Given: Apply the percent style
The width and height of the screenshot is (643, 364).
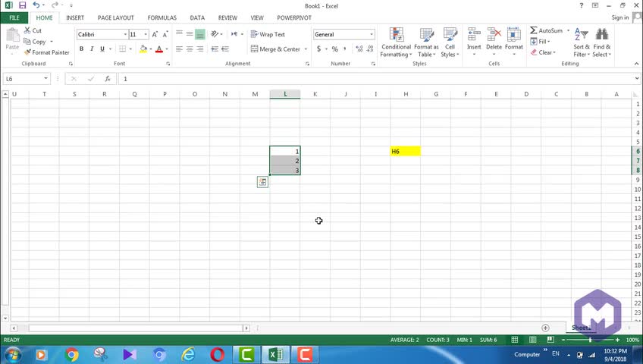Looking at the screenshot, I should [335, 49].
